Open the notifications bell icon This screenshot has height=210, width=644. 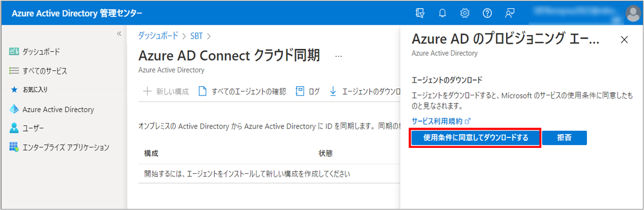pyautogui.click(x=443, y=14)
